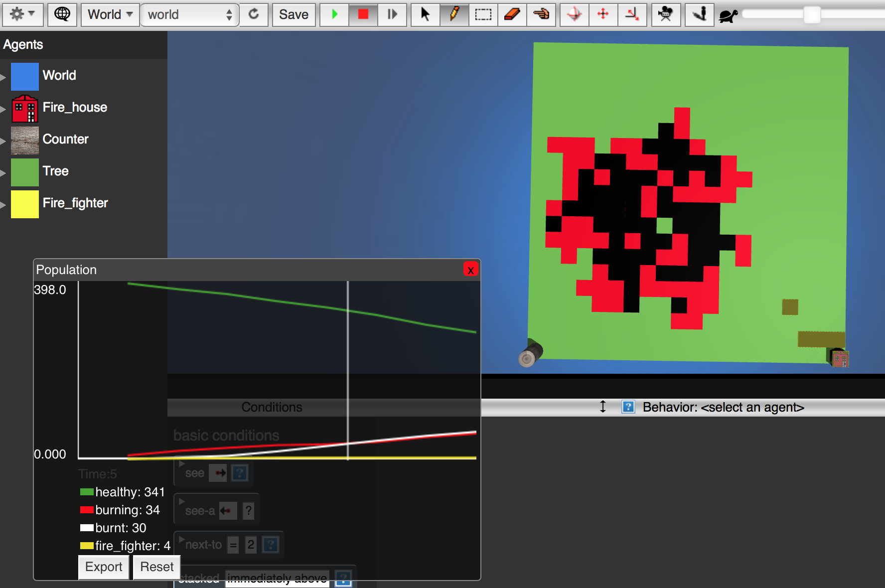Viewport: 885px width, 588px height.
Task: Open the World dropdown menu
Action: pos(110,14)
